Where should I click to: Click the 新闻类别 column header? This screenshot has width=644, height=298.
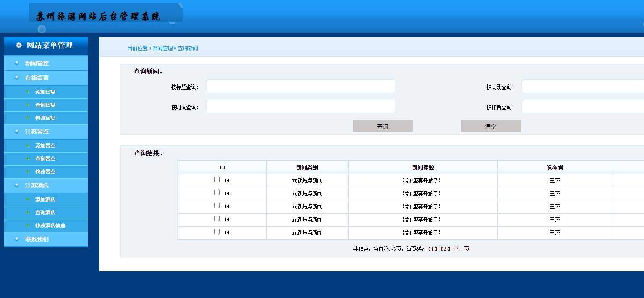pyautogui.click(x=307, y=167)
